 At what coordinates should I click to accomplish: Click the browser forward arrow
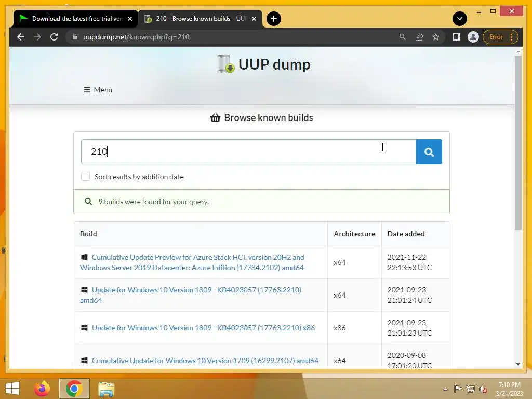point(37,37)
